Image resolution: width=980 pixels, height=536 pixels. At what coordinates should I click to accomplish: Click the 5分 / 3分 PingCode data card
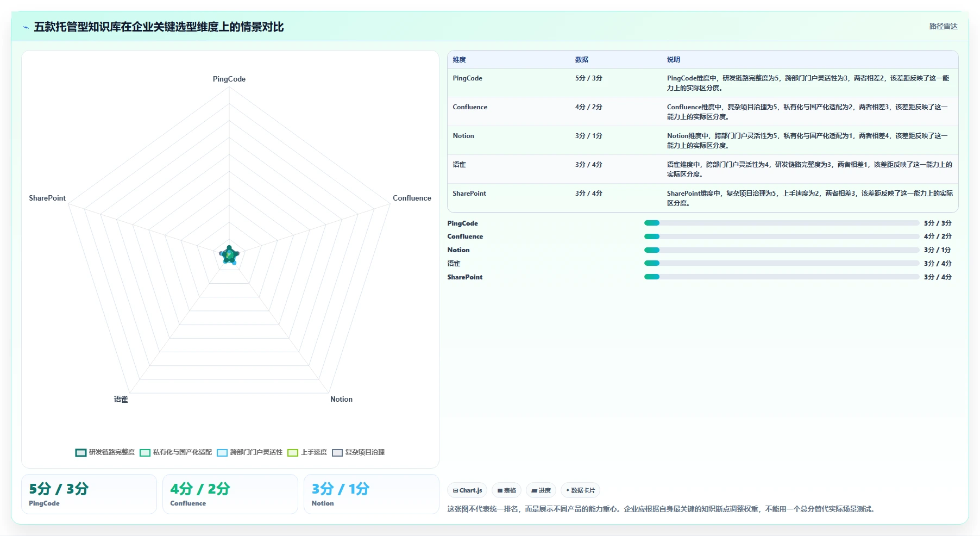point(89,494)
